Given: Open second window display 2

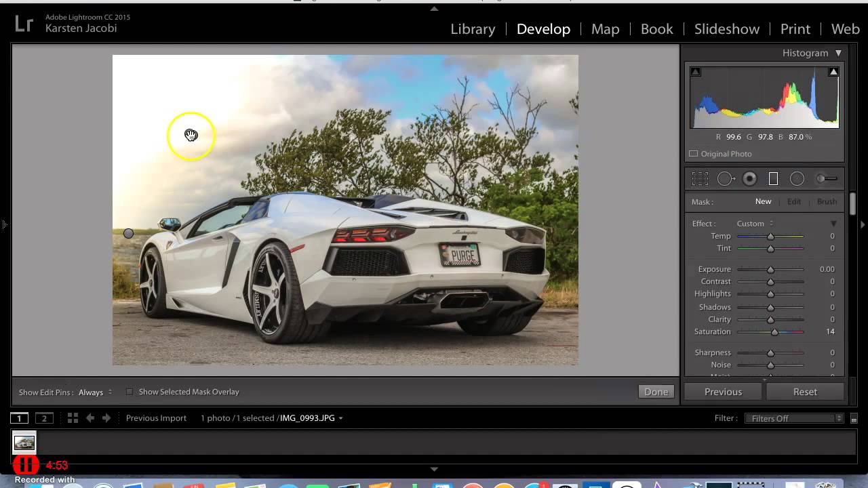Looking at the screenshot, I should click(44, 418).
